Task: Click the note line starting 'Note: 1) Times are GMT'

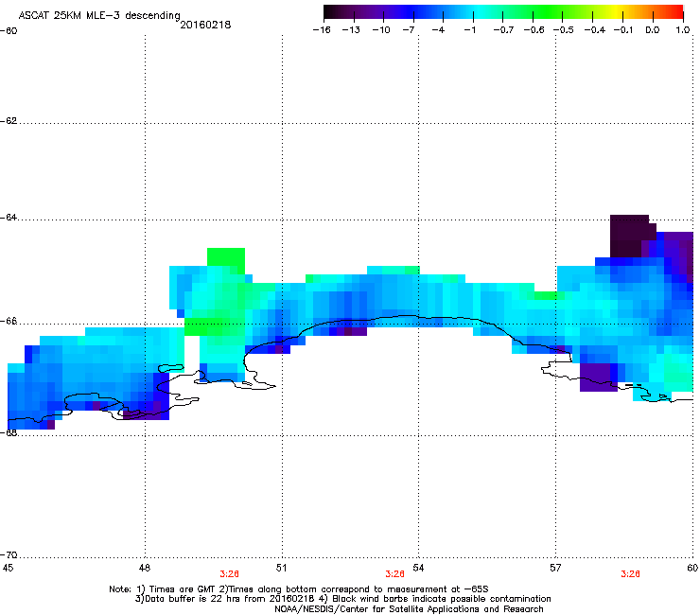Action: [x=299, y=589]
